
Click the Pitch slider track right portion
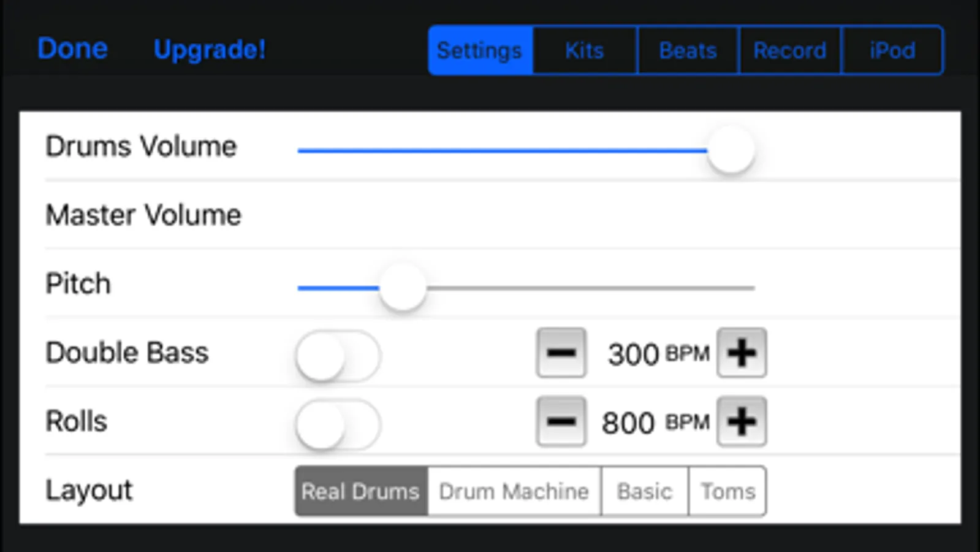click(x=590, y=288)
